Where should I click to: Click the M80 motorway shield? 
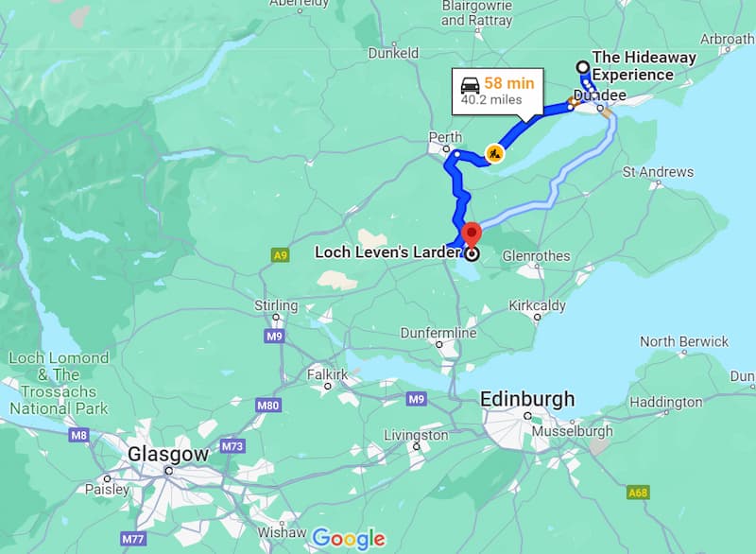tap(268, 405)
